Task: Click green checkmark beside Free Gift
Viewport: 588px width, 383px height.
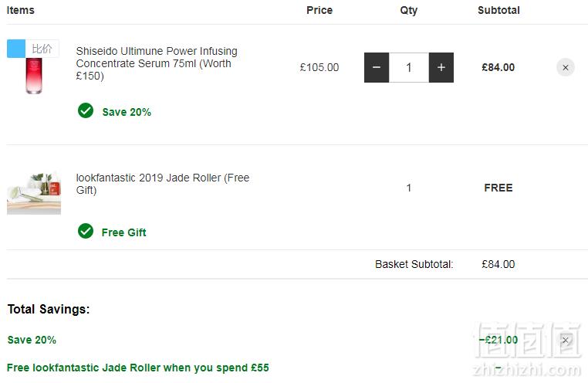Action: pos(86,231)
